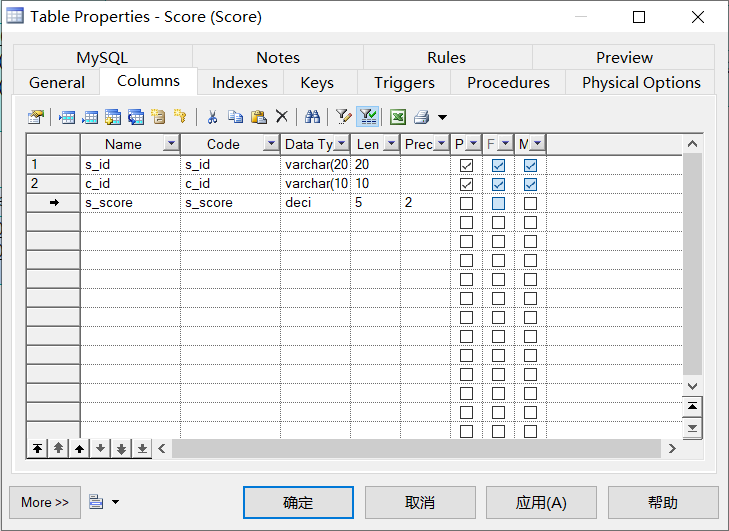The image size is (729, 531).
Task: Check the F checkbox for s_score row
Action: pyautogui.click(x=498, y=203)
